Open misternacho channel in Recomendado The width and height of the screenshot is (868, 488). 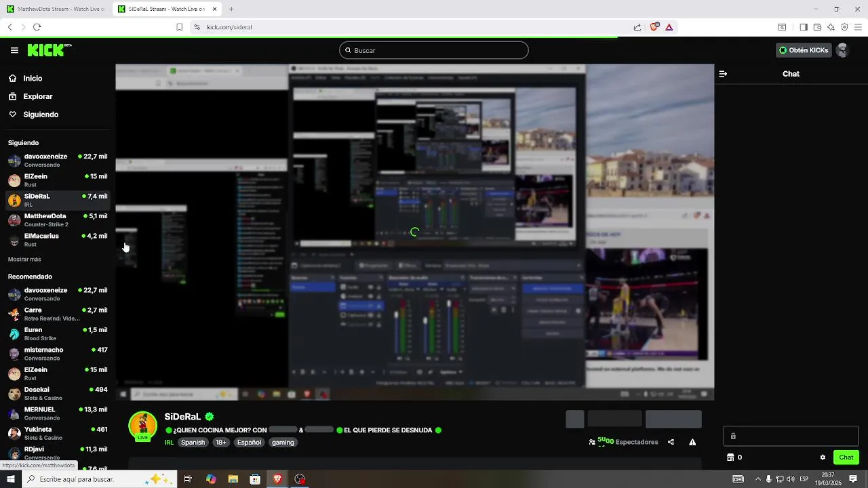[58, 354]
